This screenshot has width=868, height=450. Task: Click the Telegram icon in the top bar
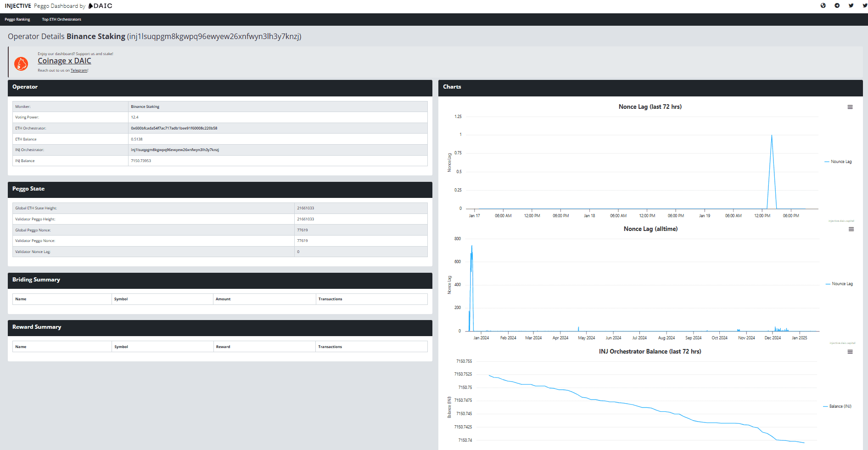(x=837, y=6)
